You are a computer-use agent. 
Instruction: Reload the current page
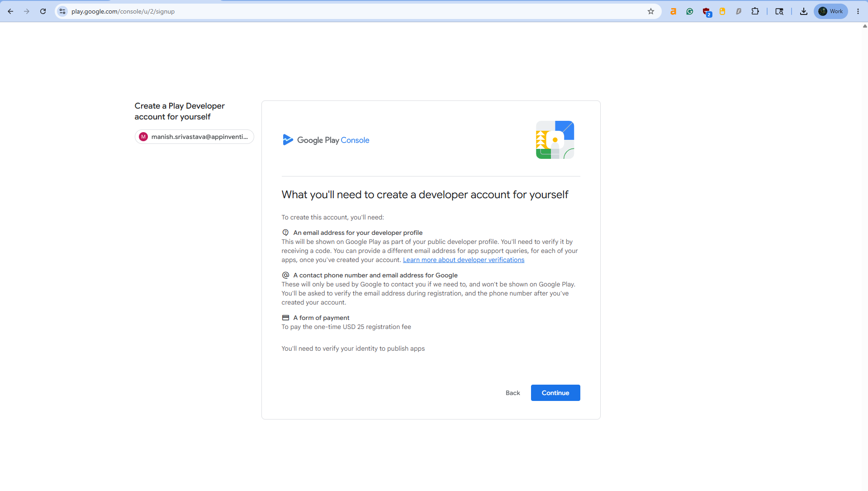click(x=43, y=11)
